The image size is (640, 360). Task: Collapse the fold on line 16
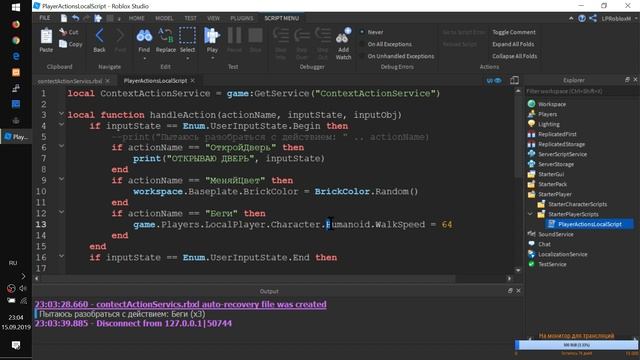pyautogui.click(x=61, y=256)
